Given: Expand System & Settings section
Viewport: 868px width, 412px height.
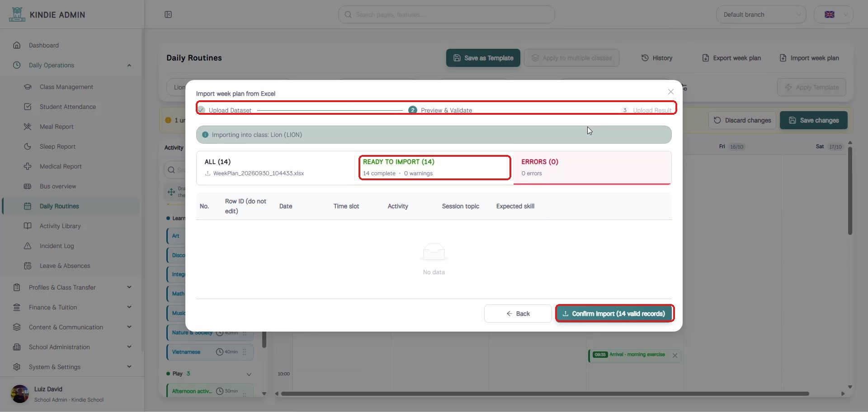Looking at the screenshot, I should (x=129, y=367).
